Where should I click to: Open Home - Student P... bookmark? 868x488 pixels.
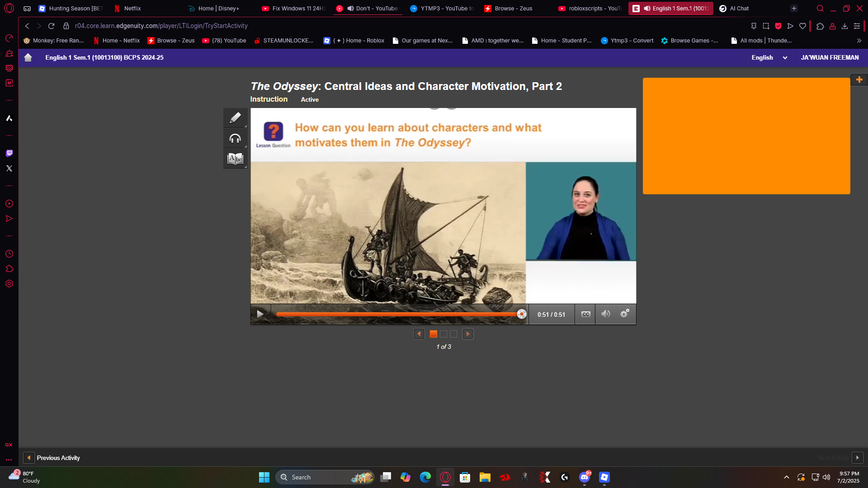(x=561, y=40)
